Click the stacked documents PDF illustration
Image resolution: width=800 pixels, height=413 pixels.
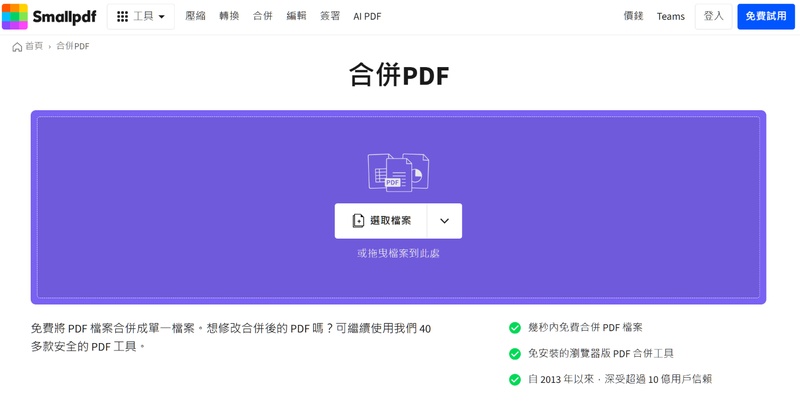398,173
